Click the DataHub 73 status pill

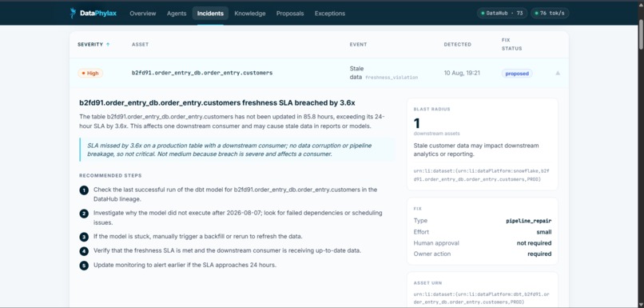click(x=502, y=13)
